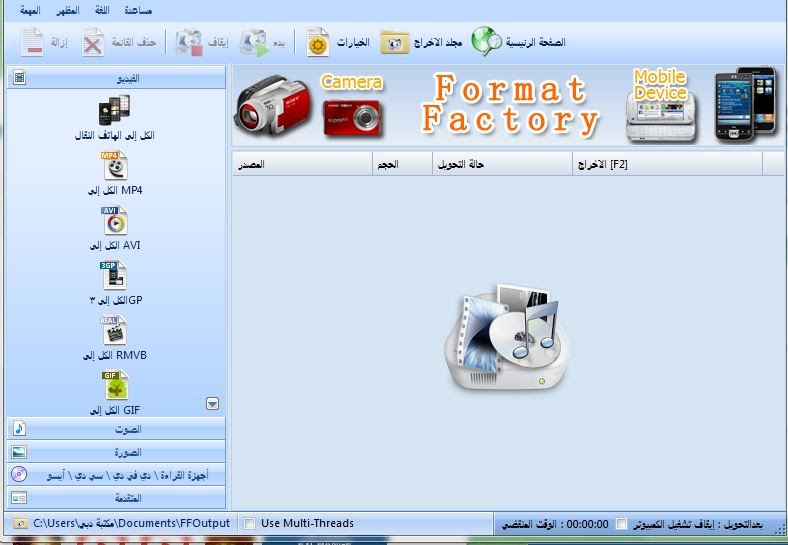788x545 pixels.
Task: Click the scroll-down arrow in Video panel
Action: (x=213, y=404)
